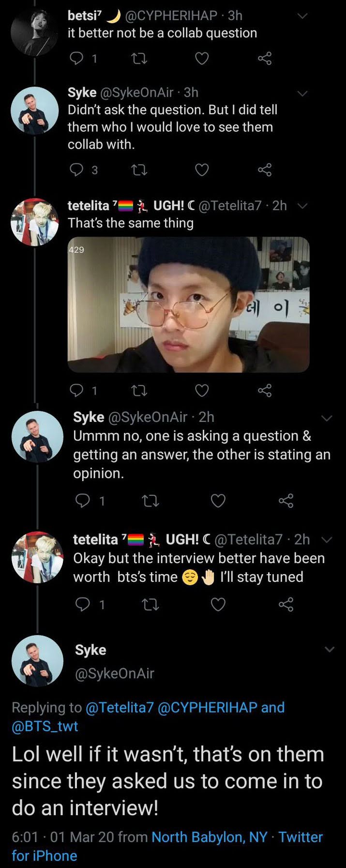This screenshot has width=346, height=868.
Task: Open attached photo of person in beanie
Action: (188, 304)
